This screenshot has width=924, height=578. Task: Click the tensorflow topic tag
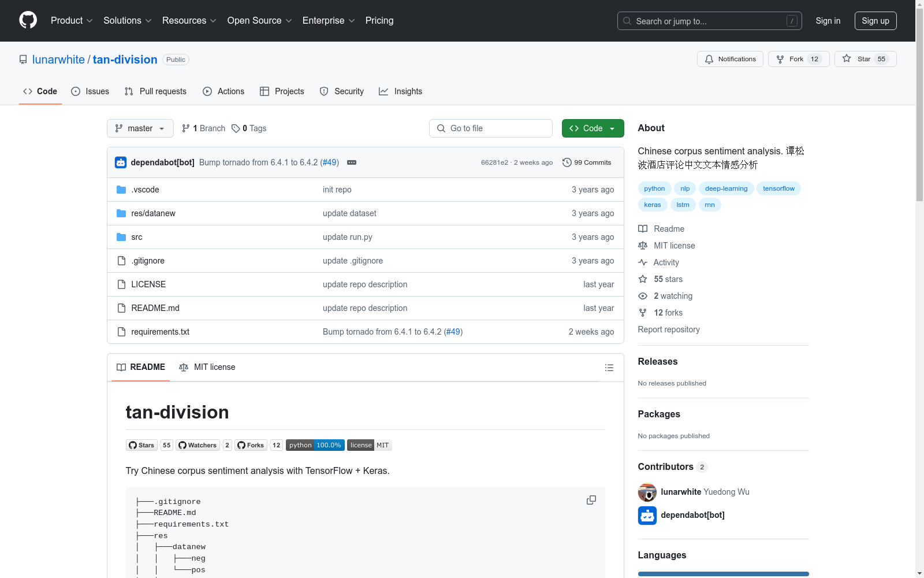coord(778,188)
